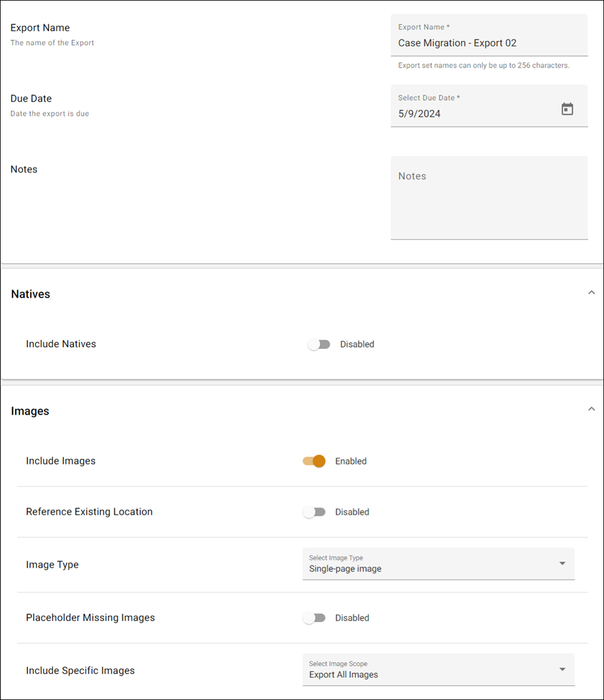Click the Natives section header
604x700 pixels.
click(x=30, y=294)
